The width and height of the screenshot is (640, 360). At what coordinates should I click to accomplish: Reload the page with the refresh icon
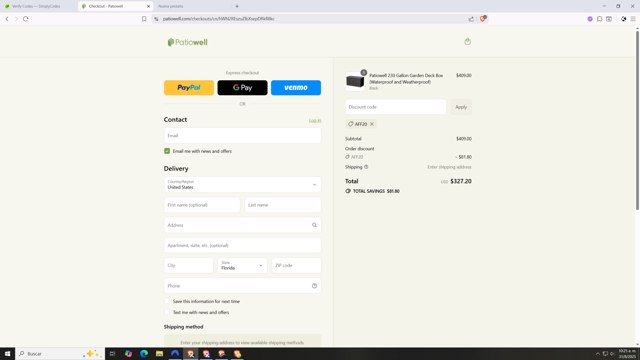pos(26,19)
